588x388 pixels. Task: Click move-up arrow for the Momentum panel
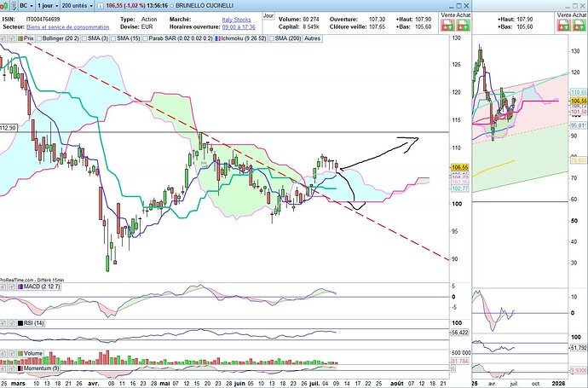12,368
